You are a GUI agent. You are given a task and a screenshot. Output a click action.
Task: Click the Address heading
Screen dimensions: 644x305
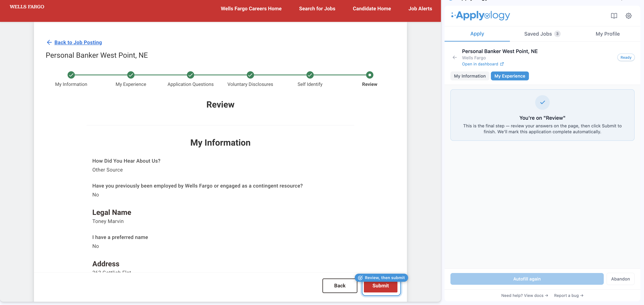pyautogui.click(x=106, y=264)
